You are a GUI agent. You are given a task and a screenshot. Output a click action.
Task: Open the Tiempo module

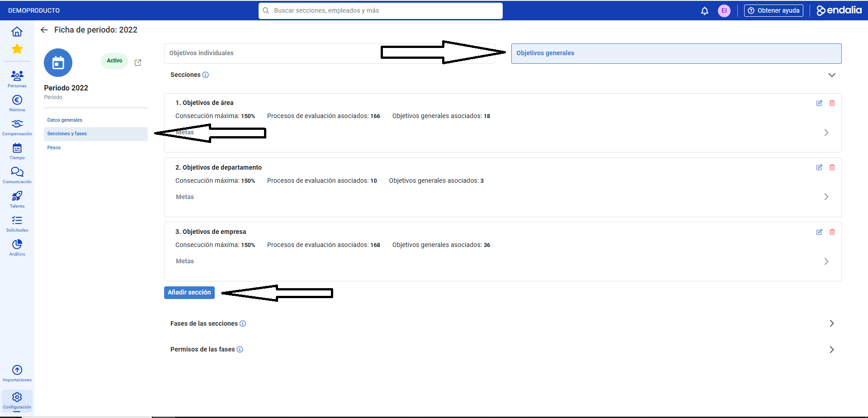[17, 152]
